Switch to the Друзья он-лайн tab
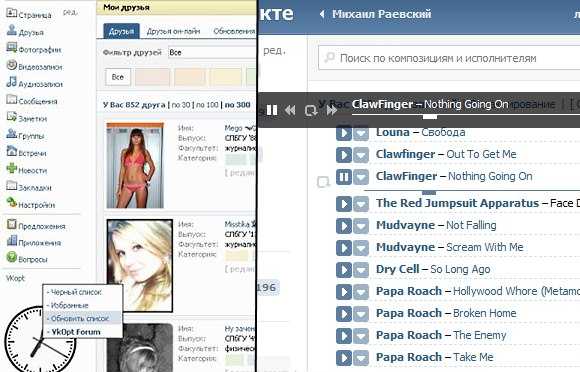Screen dimensions: 580x372 173,31
